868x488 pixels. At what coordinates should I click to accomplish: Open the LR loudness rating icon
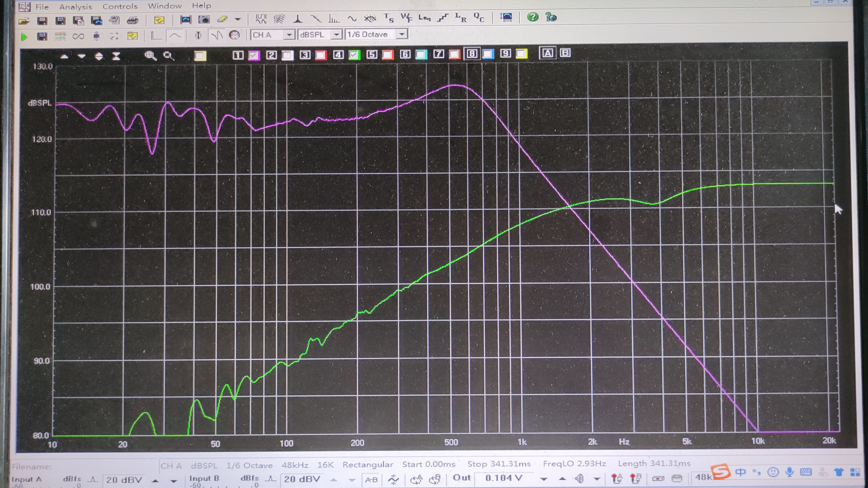(x=461, y=17)
